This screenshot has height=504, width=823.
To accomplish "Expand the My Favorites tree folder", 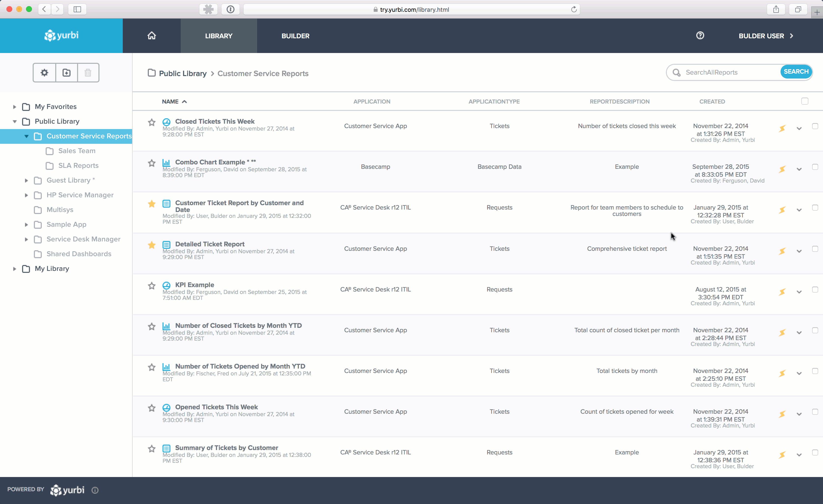I will tap(14, 107).
